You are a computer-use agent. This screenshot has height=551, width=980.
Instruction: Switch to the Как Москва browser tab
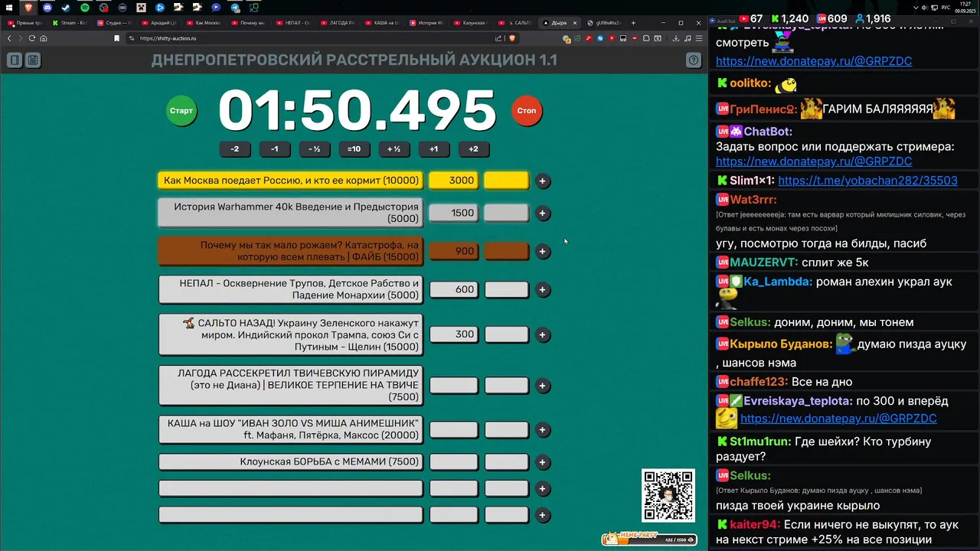pos(204,23)
